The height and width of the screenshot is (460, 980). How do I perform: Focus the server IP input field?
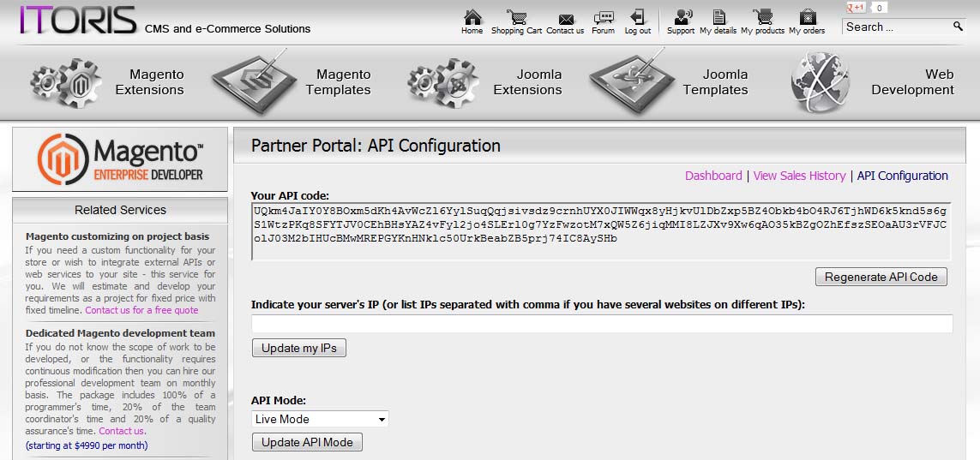tap(602, 324)
